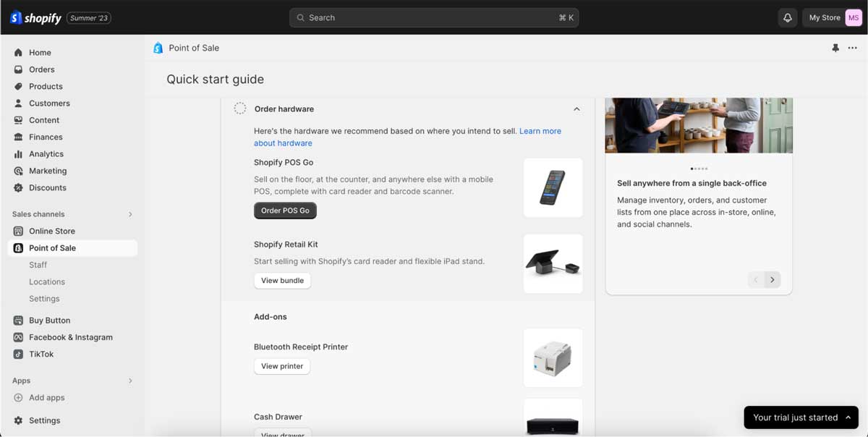Select the second carousel pagination dot

tap(695, 167)
